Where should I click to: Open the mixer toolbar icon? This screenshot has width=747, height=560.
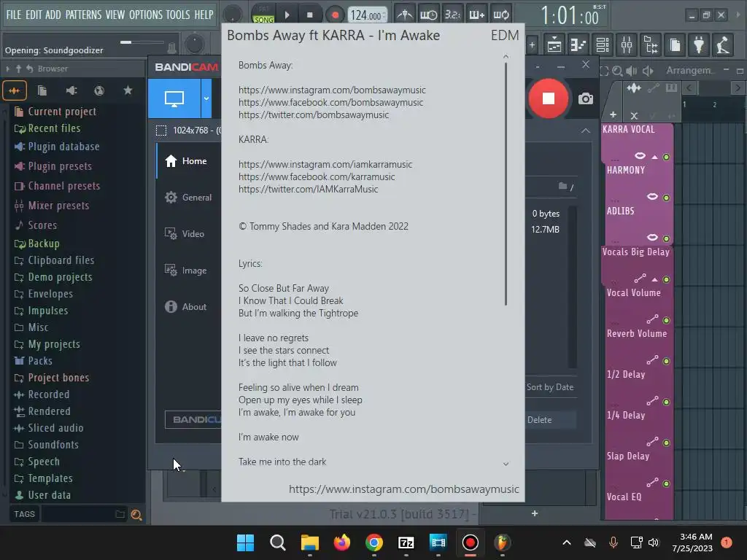627,44
